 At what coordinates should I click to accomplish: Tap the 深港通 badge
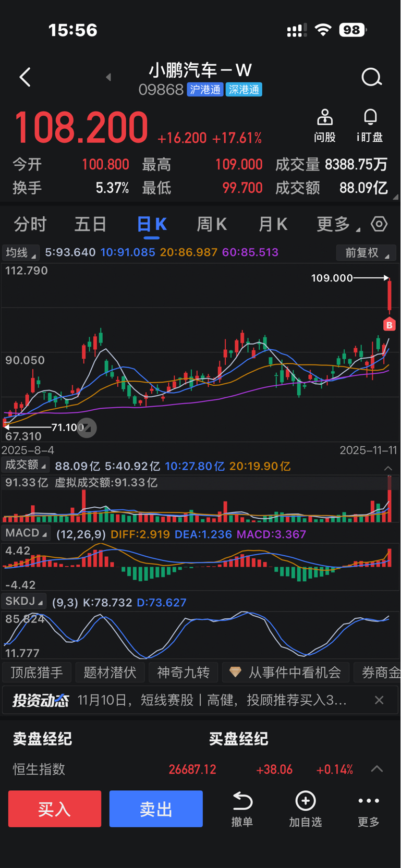click(x=244, y=90)
